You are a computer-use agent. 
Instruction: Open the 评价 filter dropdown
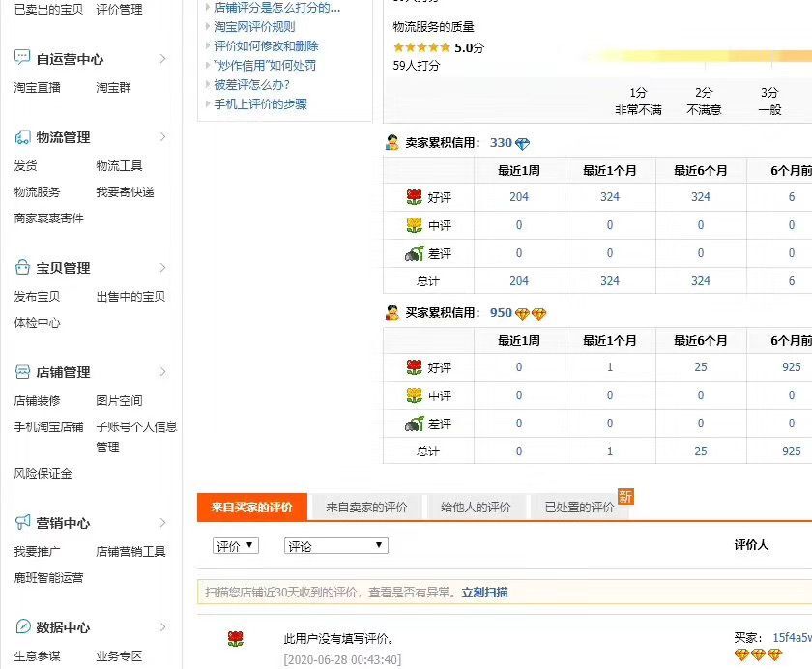point(236,545)
